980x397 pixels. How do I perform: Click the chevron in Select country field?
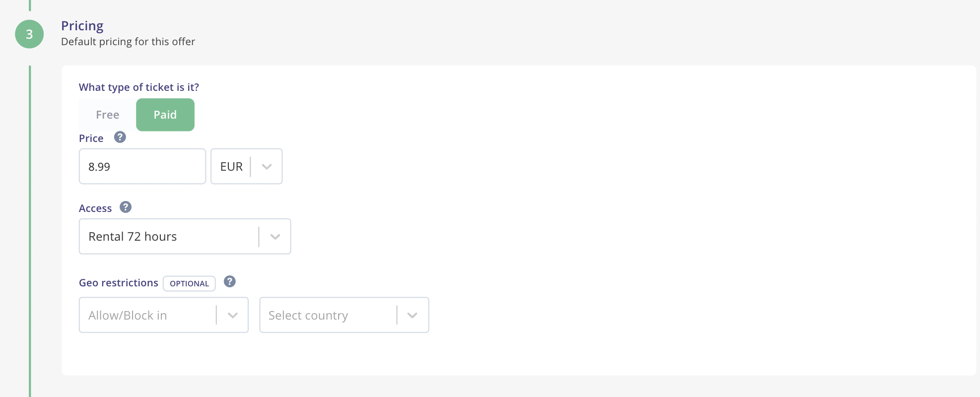pos(412,315)
